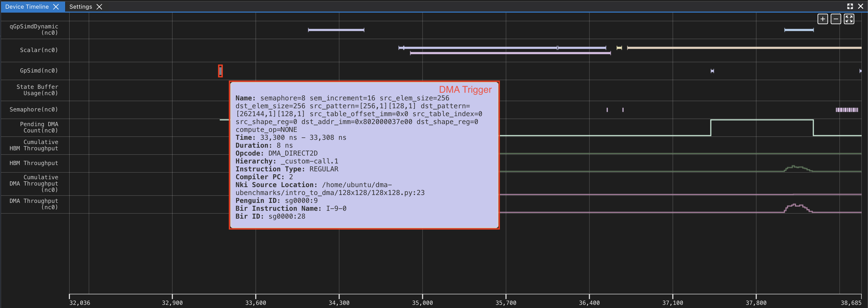This screenshot has height=308, width=868.
Task: Select the highlighted GpSimd DMA Trigger event
Action: (x=220, y=71)
